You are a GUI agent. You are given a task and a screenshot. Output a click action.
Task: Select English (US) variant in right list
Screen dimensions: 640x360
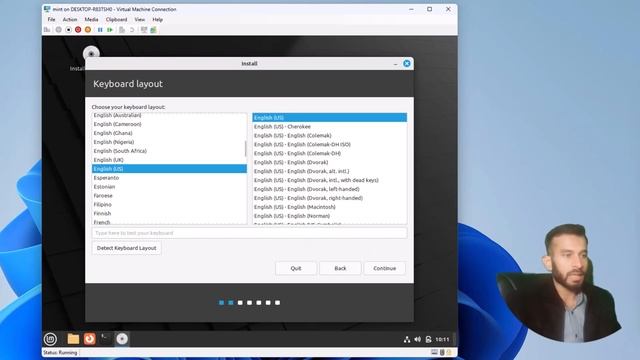[x=329, y=118]
